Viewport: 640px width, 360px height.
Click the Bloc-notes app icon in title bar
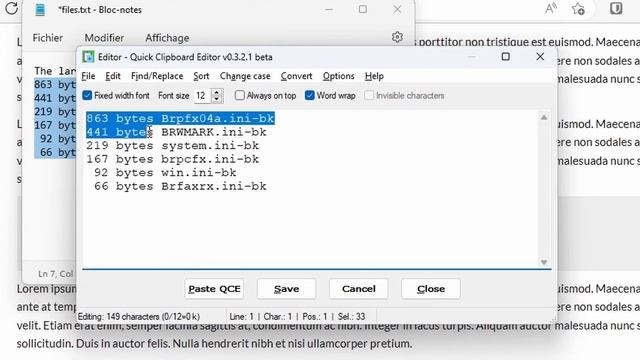pyautogui.click(x=40, y=9)
